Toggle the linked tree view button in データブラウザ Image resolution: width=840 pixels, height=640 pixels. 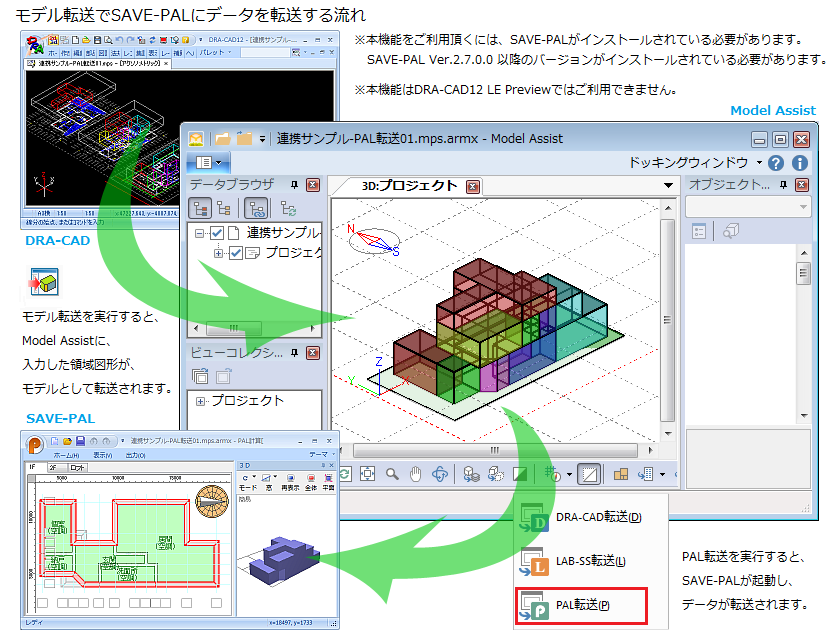pos(256,208)
